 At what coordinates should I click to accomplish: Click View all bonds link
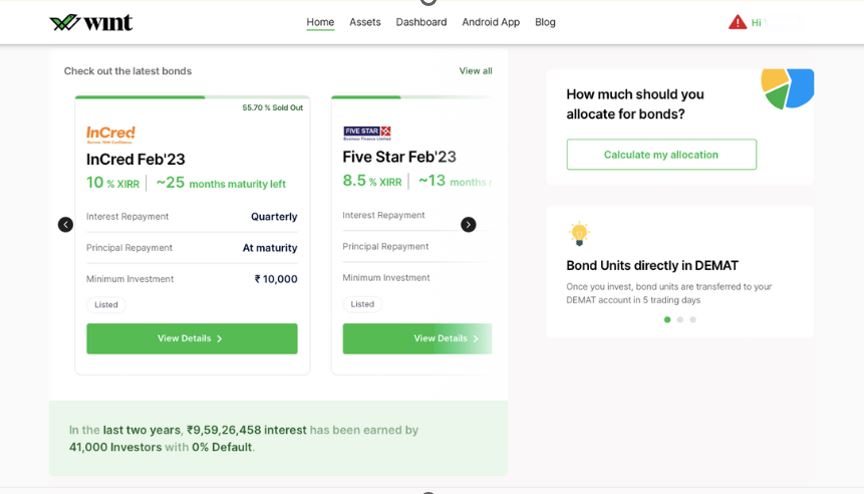(476, 71)
